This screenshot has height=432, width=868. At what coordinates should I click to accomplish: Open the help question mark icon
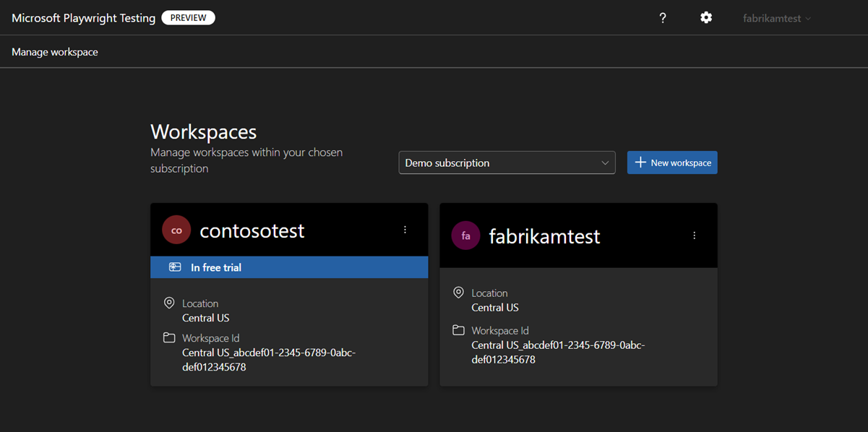(x=663, y=18)
